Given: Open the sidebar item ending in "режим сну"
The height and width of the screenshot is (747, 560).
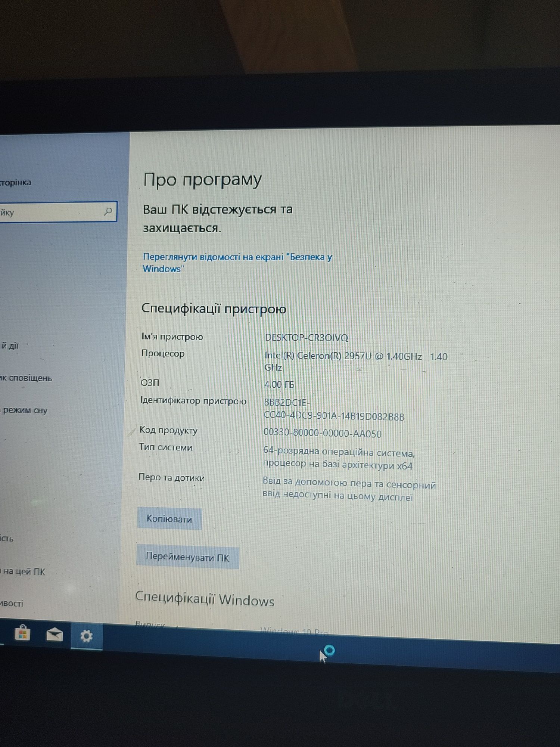Looking at the screenshot, I should pos(25,410).
